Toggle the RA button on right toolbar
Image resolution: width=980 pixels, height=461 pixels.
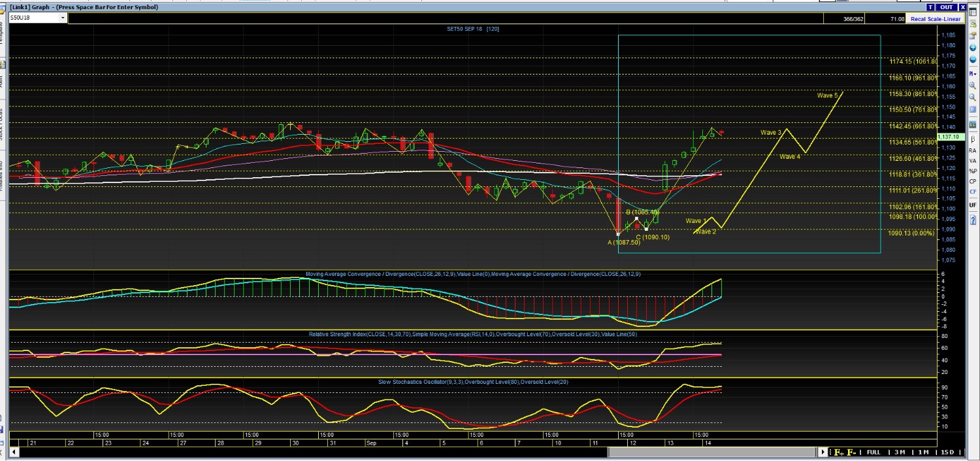tap(972, 150)
